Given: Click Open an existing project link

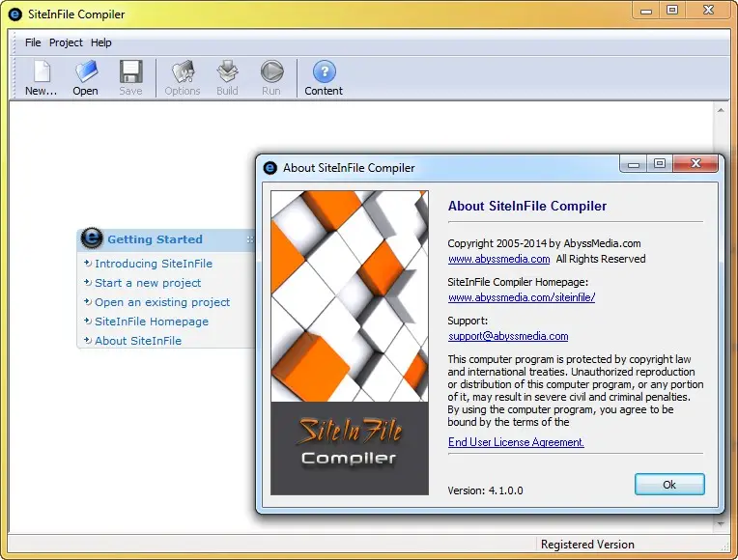Looking at the screenshot, I should coord(162,302).
